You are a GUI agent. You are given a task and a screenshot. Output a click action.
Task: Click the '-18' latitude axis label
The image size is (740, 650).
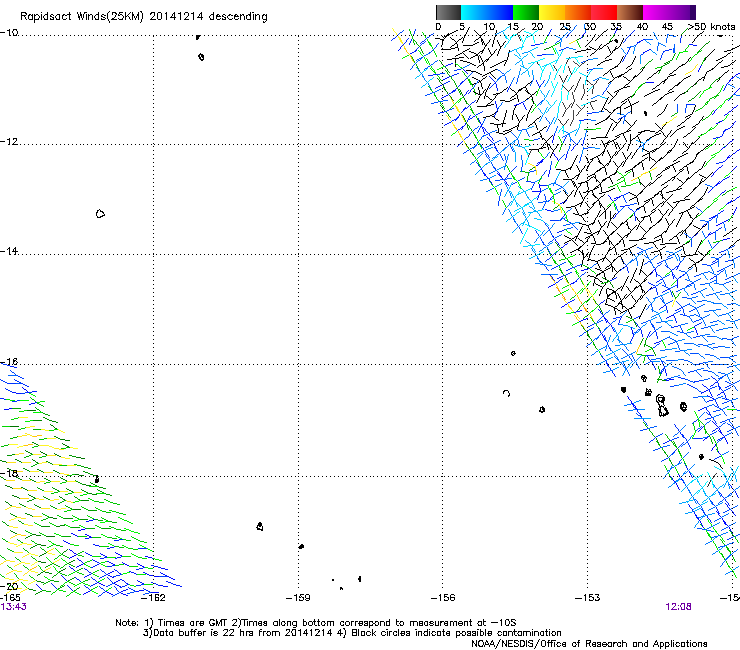9,473
